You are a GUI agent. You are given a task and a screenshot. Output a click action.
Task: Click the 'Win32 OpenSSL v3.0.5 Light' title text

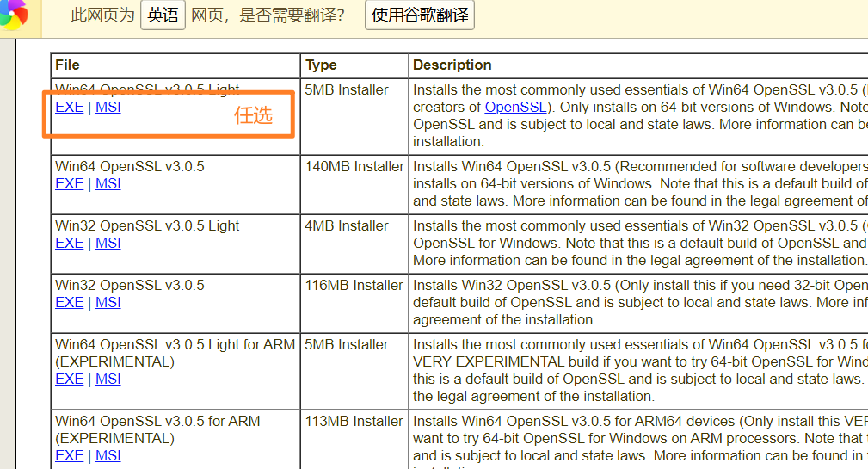[x=147, y=225]
